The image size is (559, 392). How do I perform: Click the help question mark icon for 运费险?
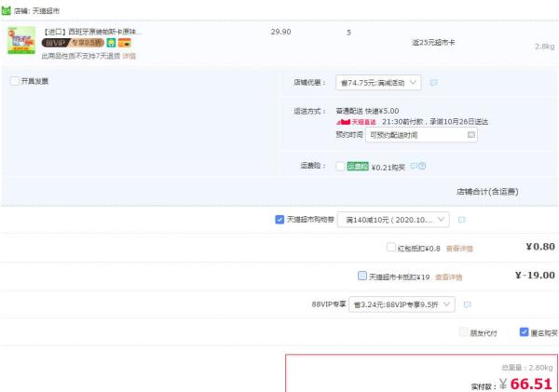422,166
